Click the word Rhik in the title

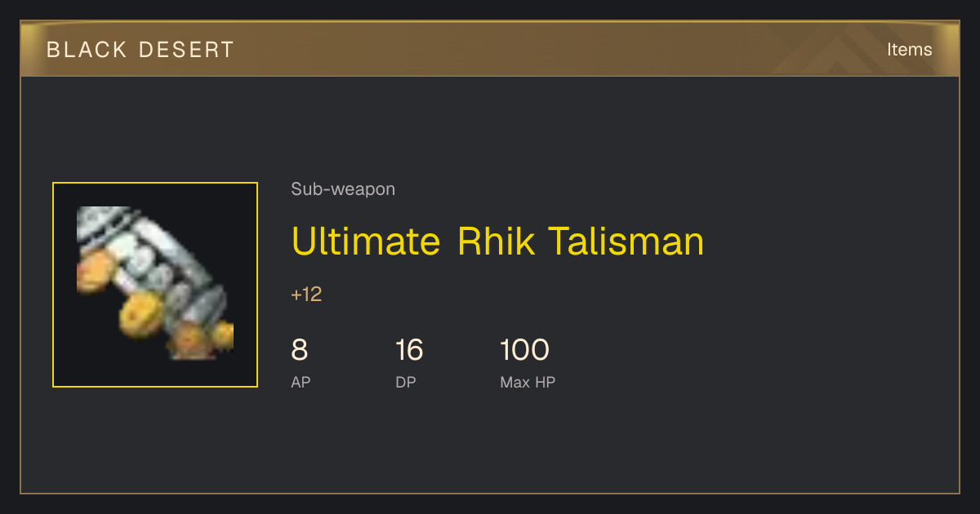click(496, 241)
